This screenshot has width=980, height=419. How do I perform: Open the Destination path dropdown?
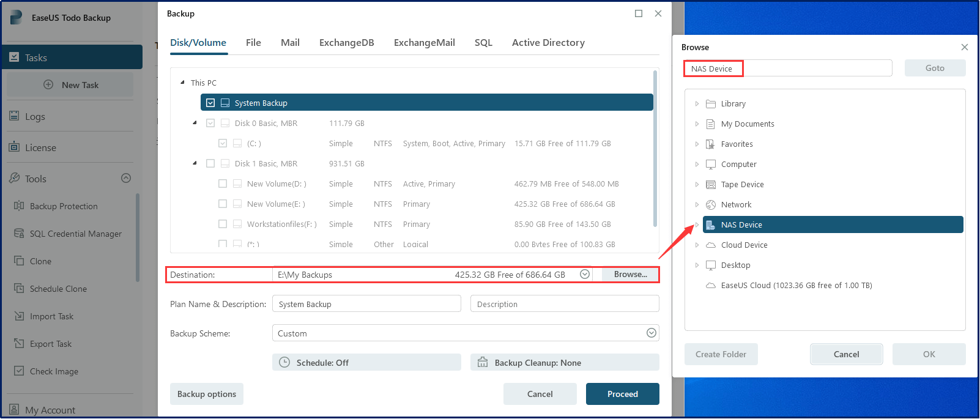(585, 274)
